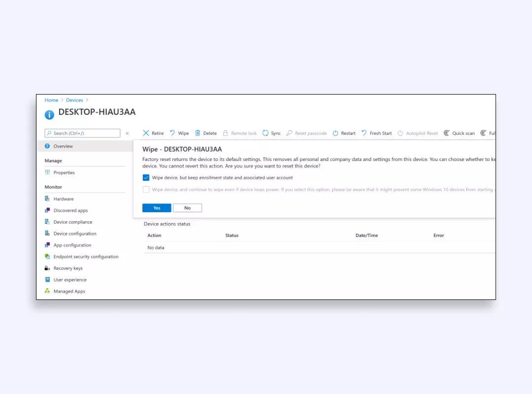Confirm the wipe by clicking Yes
The image size is (532, 394).
click(x=156, y=207)
